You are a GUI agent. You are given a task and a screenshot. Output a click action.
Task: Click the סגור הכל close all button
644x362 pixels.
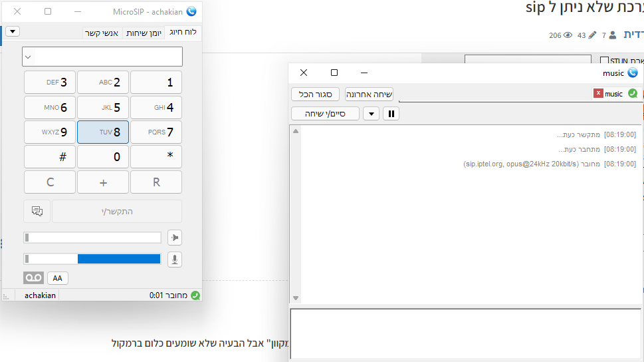[x=316, y=94]
